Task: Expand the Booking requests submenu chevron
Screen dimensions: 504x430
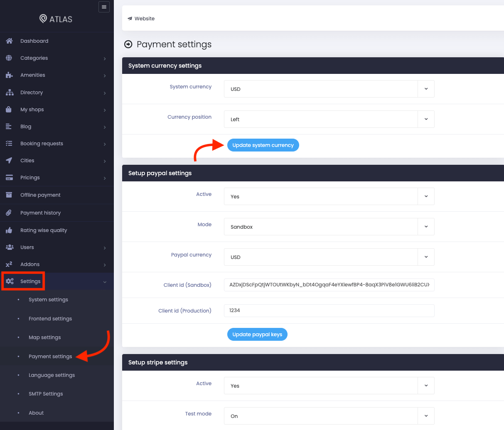Action: click(105, 144)
